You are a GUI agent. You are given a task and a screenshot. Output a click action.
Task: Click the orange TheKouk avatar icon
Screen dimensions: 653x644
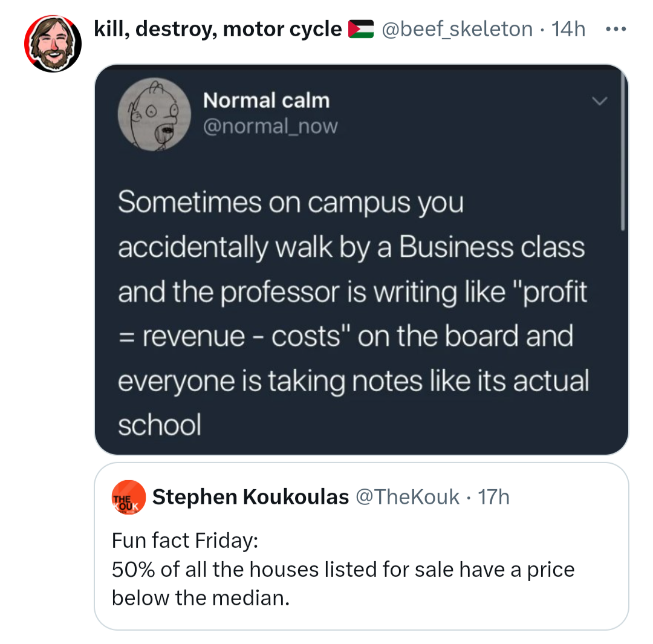coord(129,497)
